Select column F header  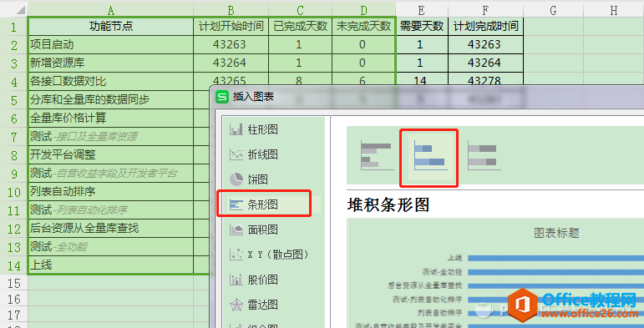click(x=486, y=10)
